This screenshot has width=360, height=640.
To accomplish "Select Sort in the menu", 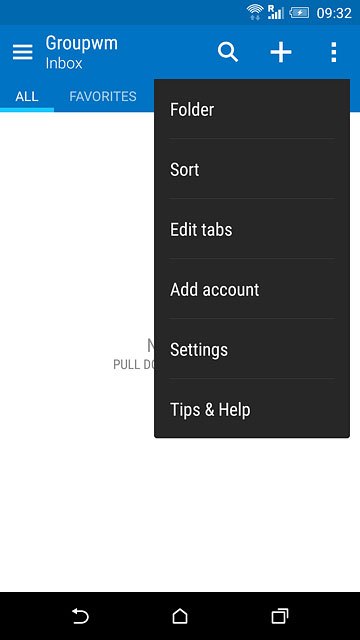I will click(x=252, y=169).
